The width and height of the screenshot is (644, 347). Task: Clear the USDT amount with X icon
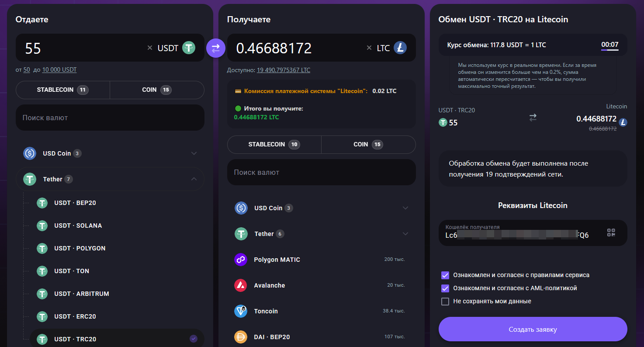click(150, 48)
